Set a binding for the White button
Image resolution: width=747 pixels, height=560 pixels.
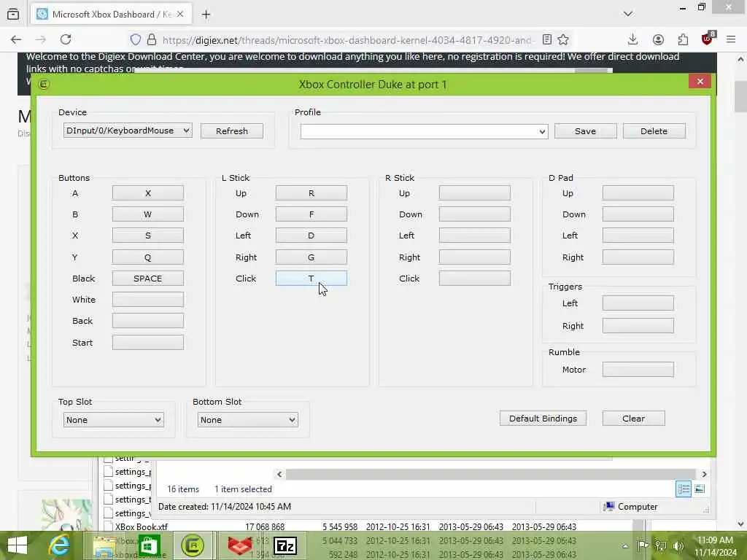click(147, 300)
